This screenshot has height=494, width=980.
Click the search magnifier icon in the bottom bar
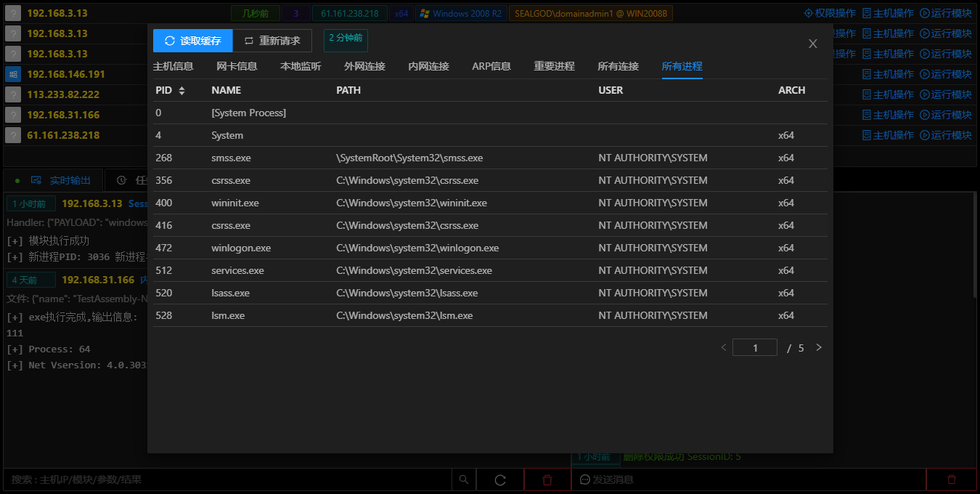click(464, 479)
